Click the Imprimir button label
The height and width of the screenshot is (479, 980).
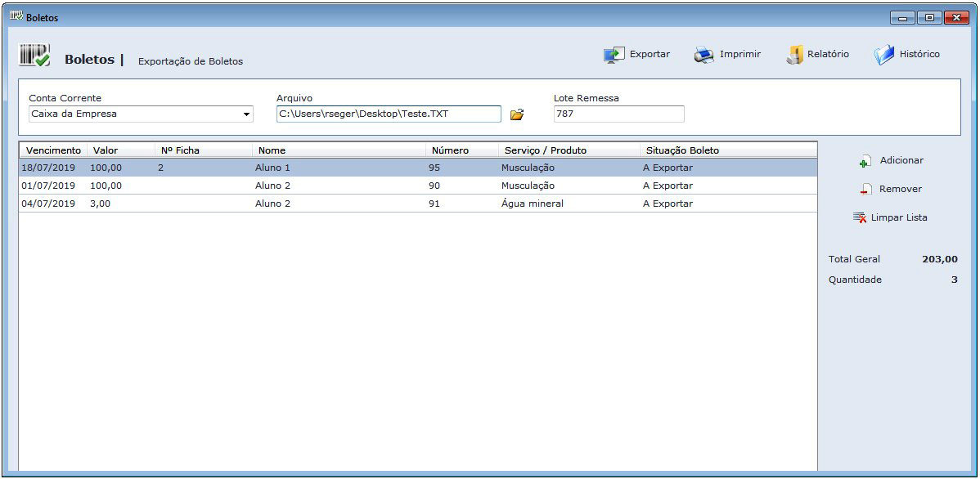740,54
